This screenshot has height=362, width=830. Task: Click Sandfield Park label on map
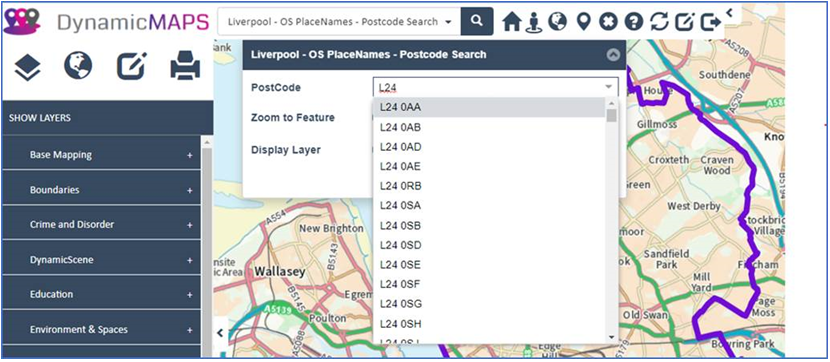(666, 259)
